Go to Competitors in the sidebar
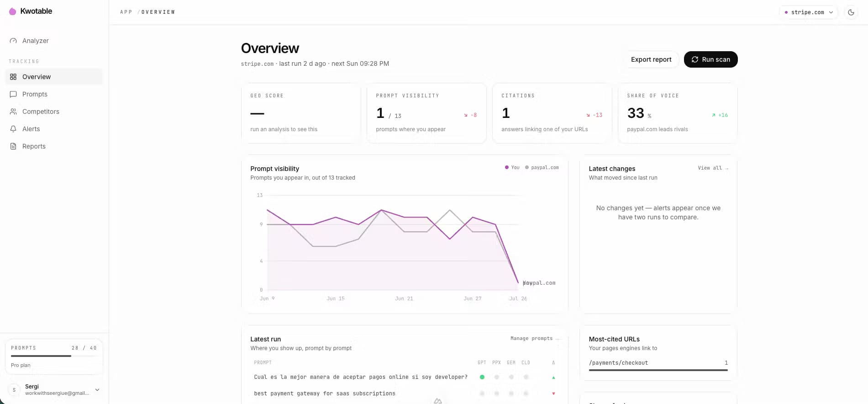Screen dimensions: 868x404 click(x=54, y=112)
